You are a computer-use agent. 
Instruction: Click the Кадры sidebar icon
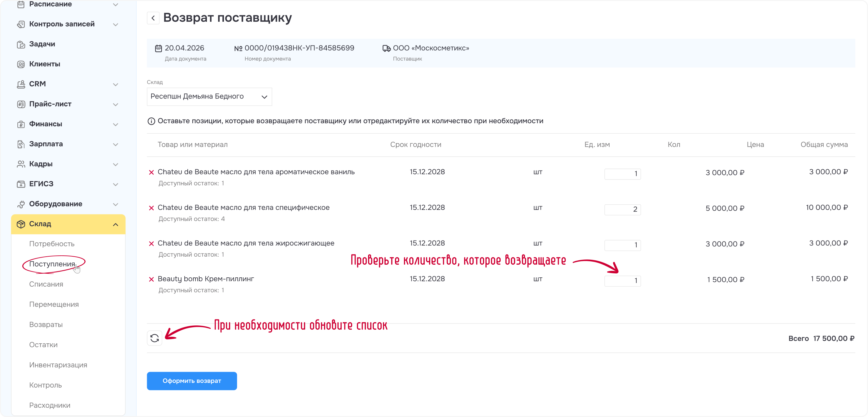pyautogui.click(x=21, y=164)
